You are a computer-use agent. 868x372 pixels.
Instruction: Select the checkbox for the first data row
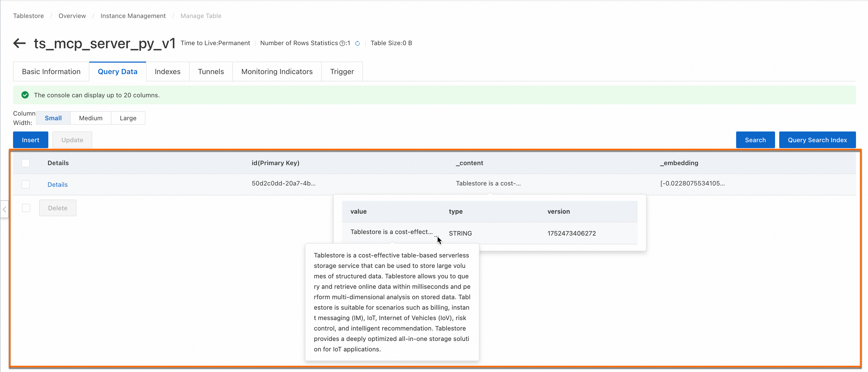coord(26,184)
